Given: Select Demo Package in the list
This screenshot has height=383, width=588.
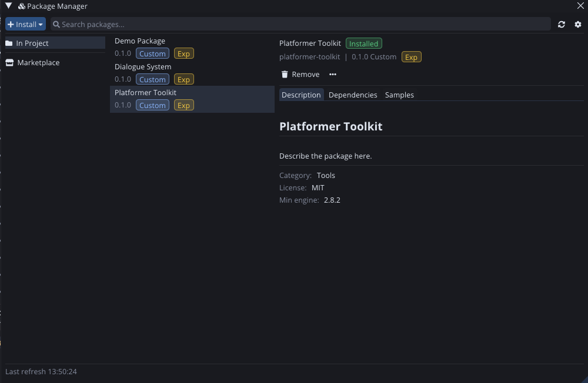Looking at the screenshot, I should tap(192, 47).
